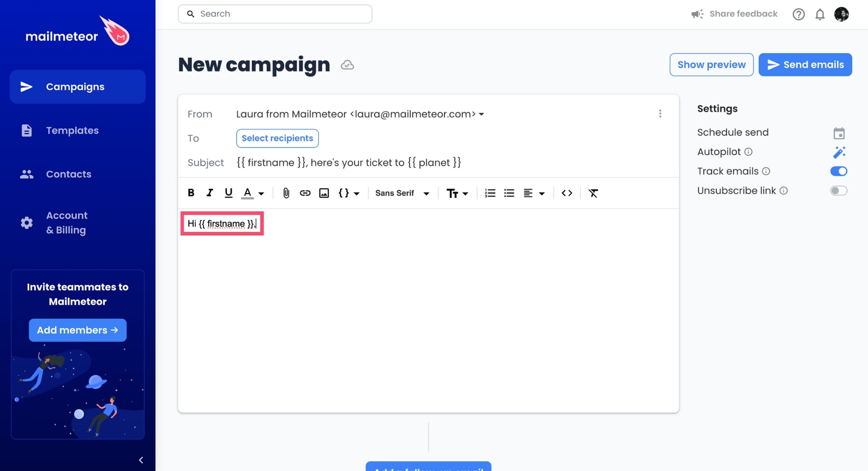
Task: Click the Schedule send label
Action: point(733,133)
